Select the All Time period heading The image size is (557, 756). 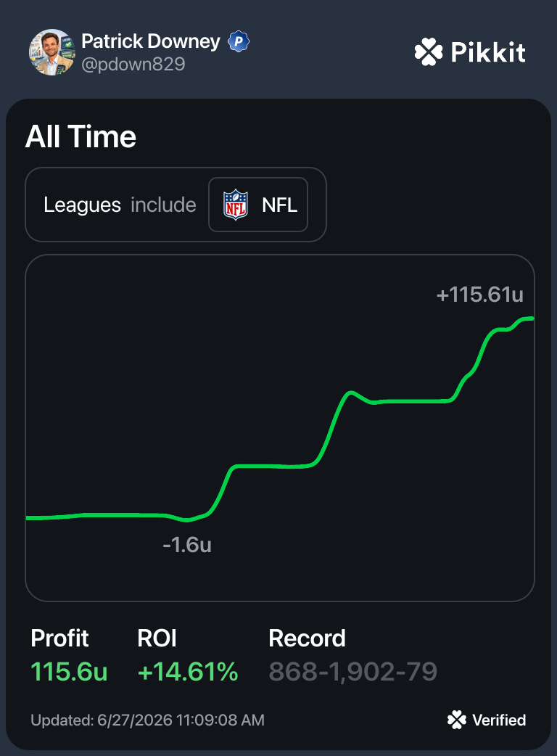pos(81,136)
